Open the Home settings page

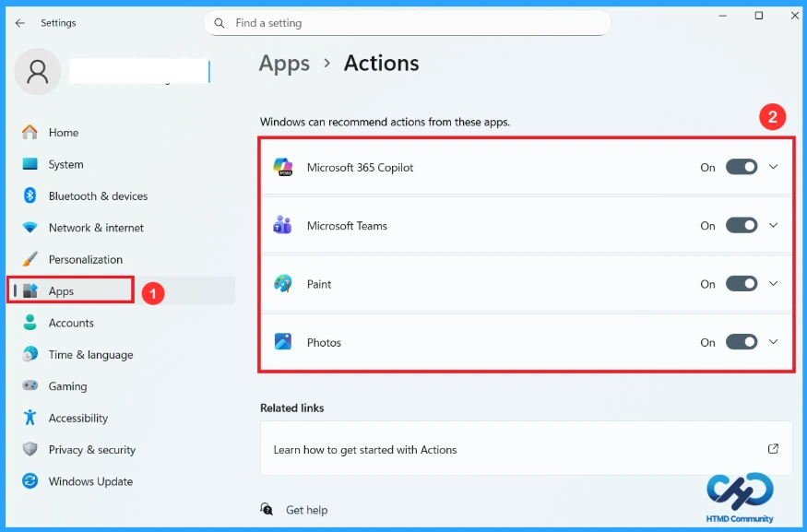tap(122, 132)
